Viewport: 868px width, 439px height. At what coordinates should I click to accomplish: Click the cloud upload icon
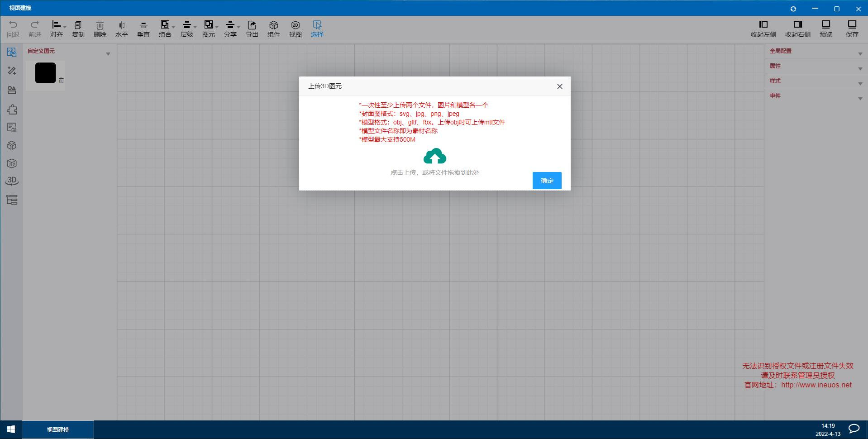[435, 156]
